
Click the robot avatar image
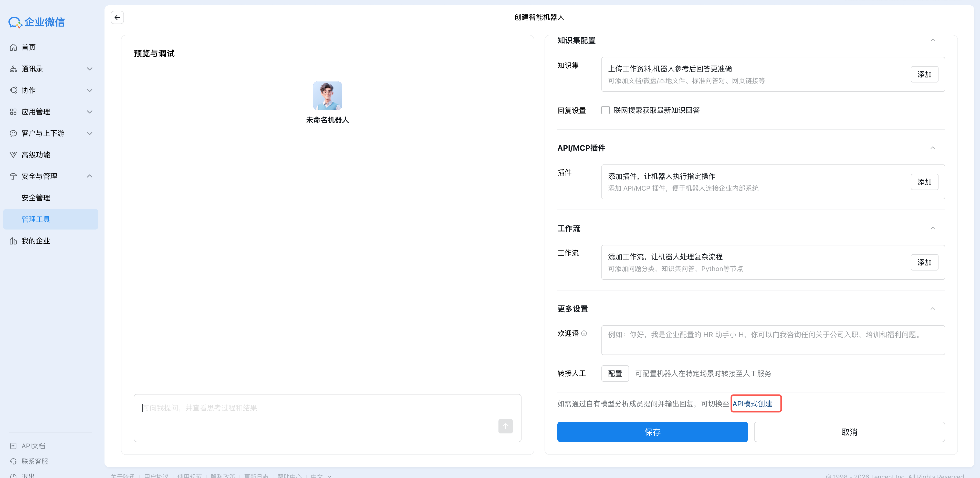point(327,96)
